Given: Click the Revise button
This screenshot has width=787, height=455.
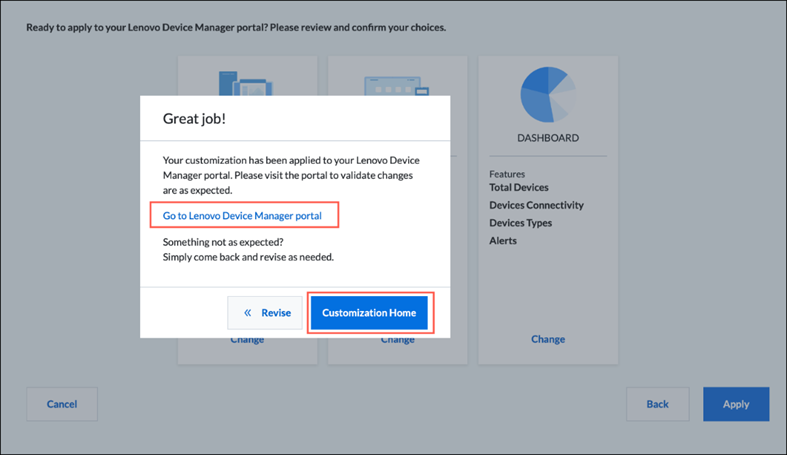Looking at the screenshot, I should (265, 313).
